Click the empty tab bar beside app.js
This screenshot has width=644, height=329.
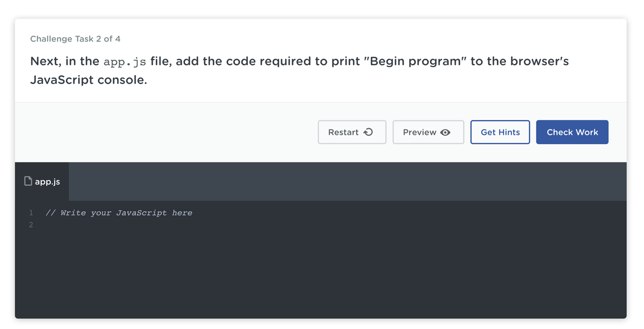pyautogui.click(x=347, y=181)
